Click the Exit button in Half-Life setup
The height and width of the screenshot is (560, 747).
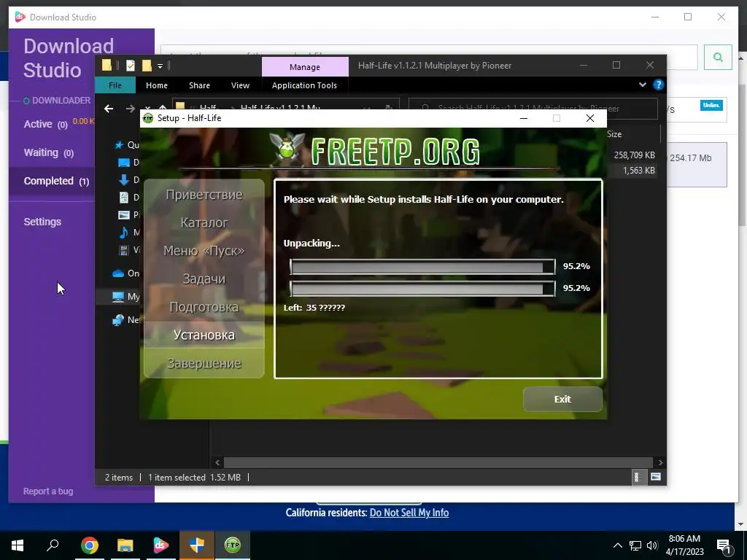pos(562,399)
